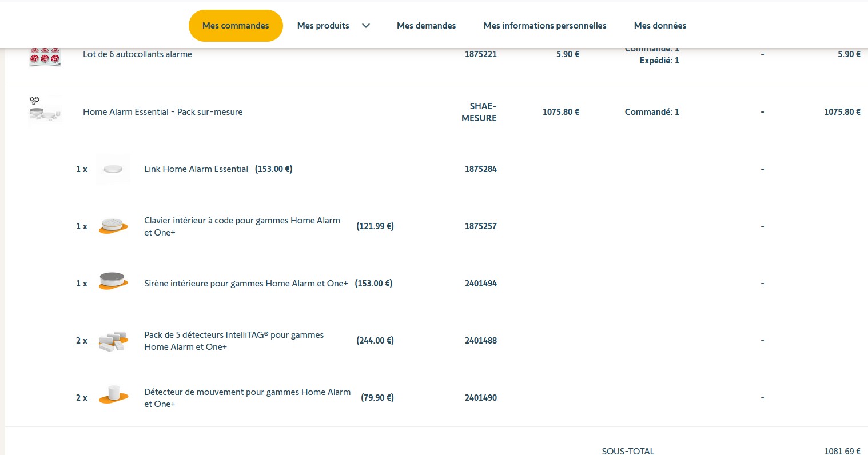Open the Mes commandes tab

(x=236, y=26)
